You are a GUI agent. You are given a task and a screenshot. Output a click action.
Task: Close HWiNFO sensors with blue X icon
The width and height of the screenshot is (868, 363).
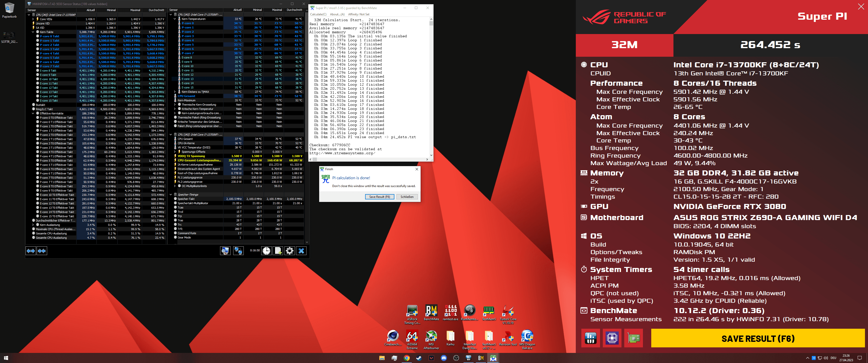[301, 251]
